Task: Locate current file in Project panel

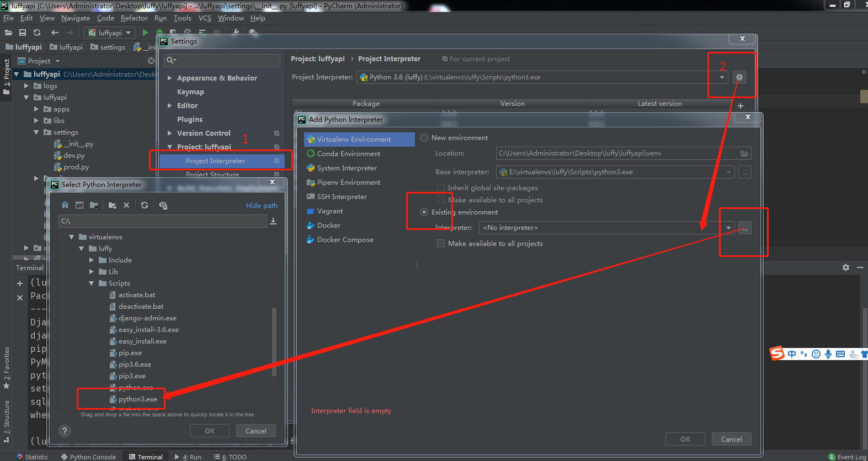Action: (151, 61)
